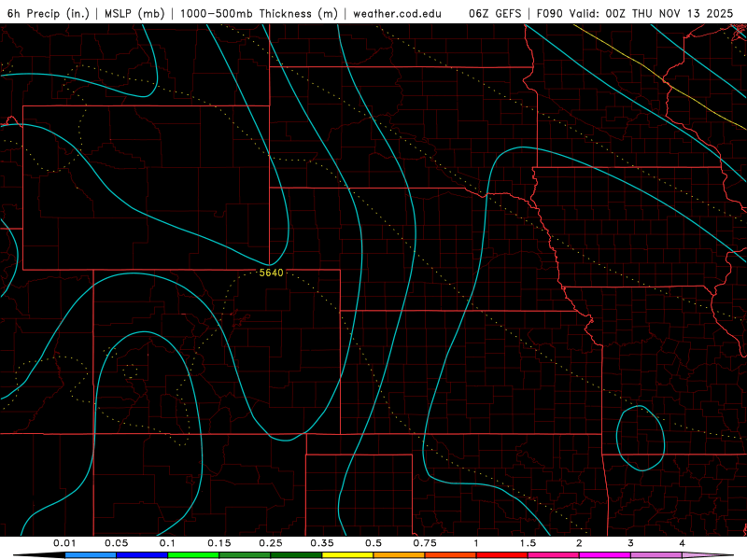Pick the light blue 0.01–0.05 legend swatch
This screenshot has height=560, width=747.
point(91,555)
